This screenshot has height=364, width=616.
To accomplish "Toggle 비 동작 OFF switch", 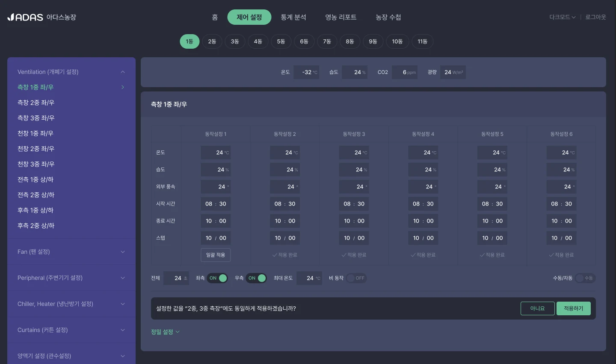I will pyautogui.click(x=356, y=278).
